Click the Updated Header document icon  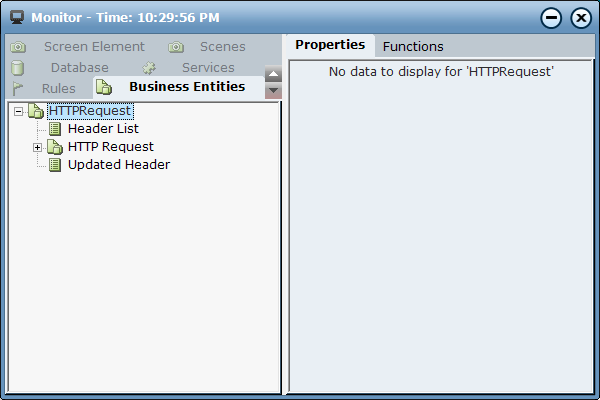click(55, 165)
